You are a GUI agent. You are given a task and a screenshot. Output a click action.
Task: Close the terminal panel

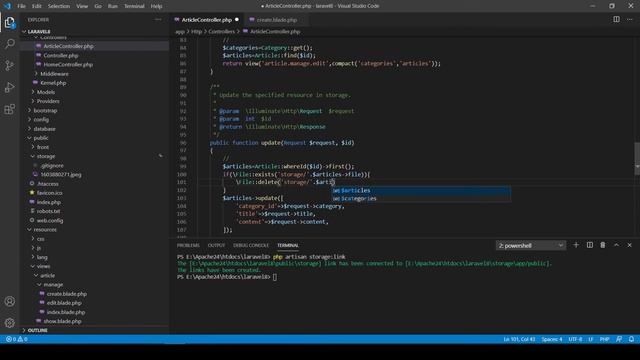629,245
